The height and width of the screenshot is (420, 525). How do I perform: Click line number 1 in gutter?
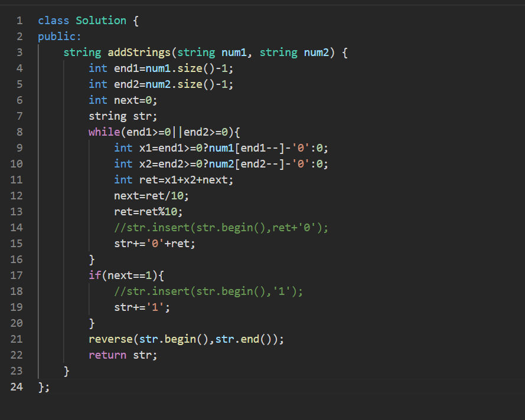coord(19,21)
